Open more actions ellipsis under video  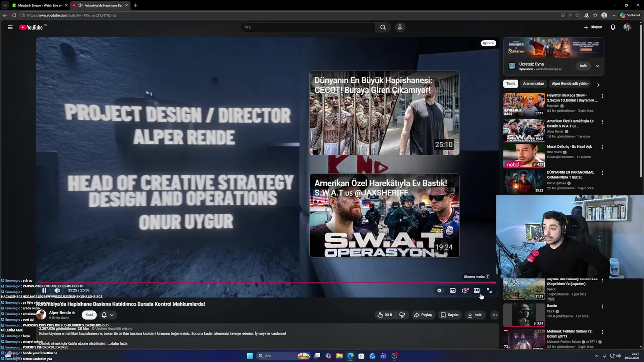pyautogui.click(x=494, y=315)
